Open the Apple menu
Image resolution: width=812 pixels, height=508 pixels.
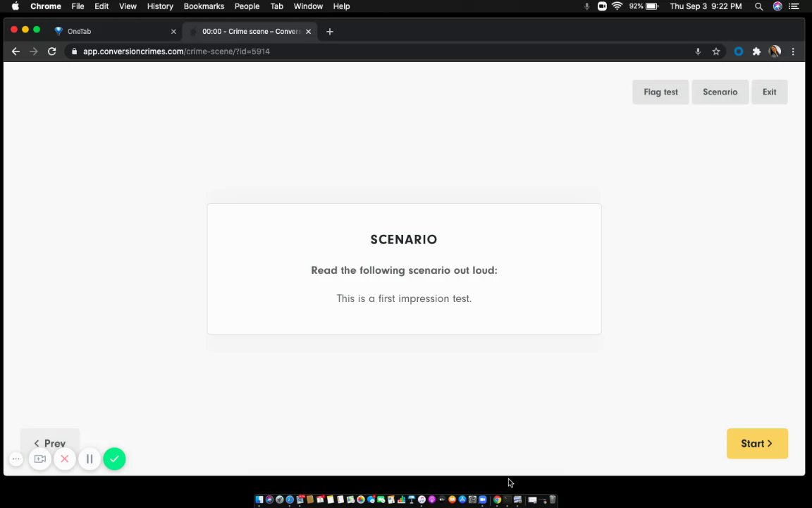coord(15,6)
